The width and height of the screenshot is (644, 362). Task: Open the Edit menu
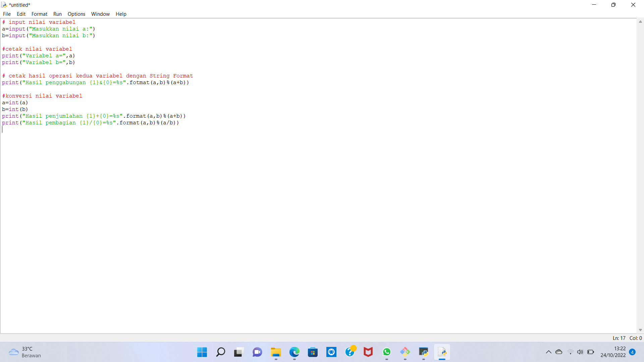click(x=21, y=14)
